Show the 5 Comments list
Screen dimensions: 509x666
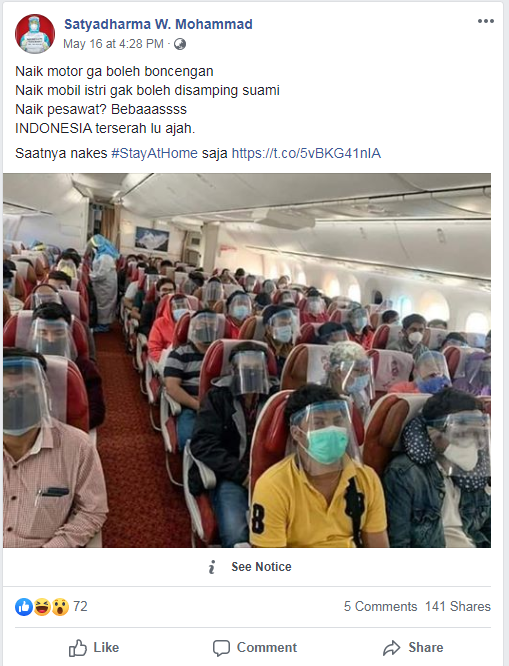(x=380, y=607)
